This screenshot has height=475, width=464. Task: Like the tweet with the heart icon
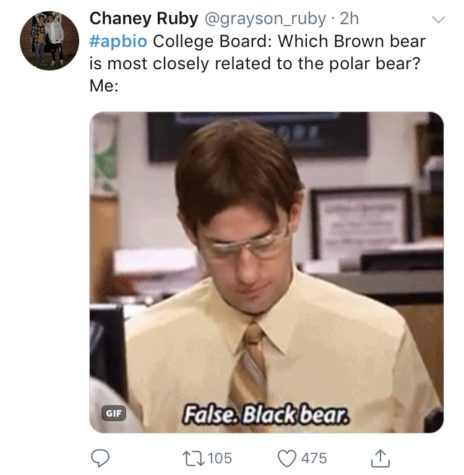(287, 458)
